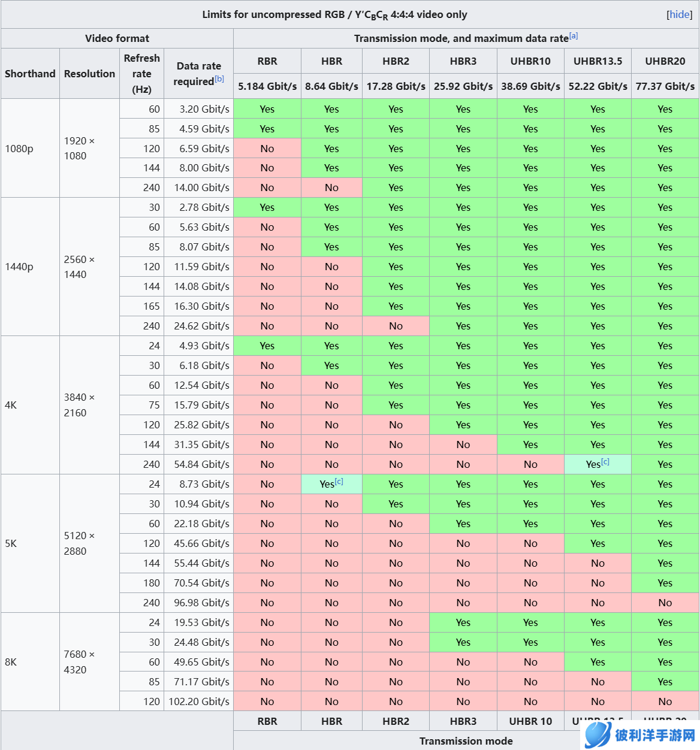Open footnote [b] next to Data rate required
Viewport: 700px width, 750px height.
pos(219,79)
